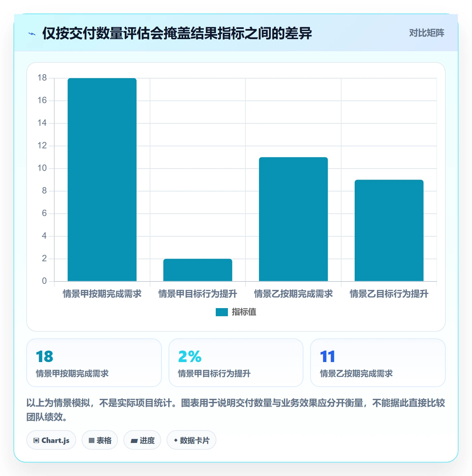This screenshot has height=476, width=472.
Task: Click the card value 18
Action: [x=45, y=357]
